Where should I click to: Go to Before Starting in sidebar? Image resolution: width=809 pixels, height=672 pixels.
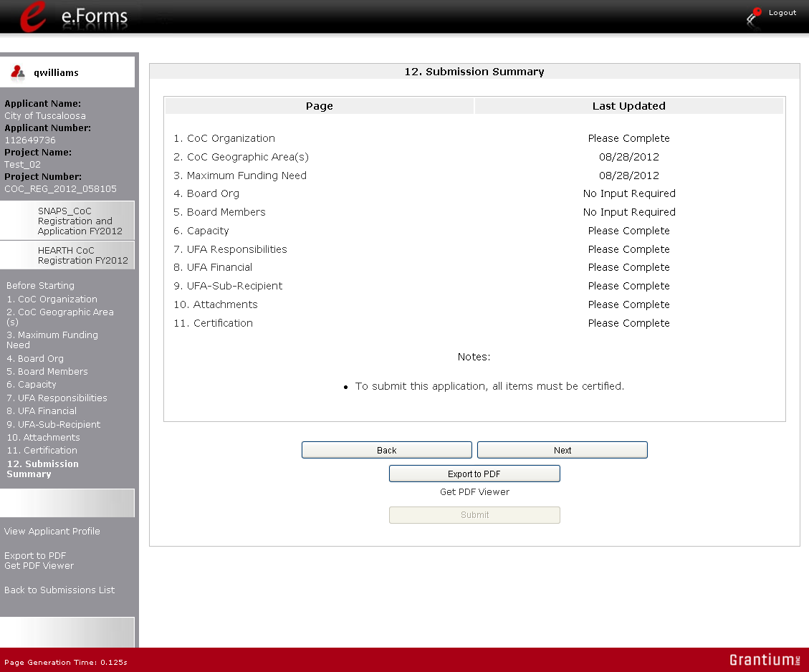point(40,285)
